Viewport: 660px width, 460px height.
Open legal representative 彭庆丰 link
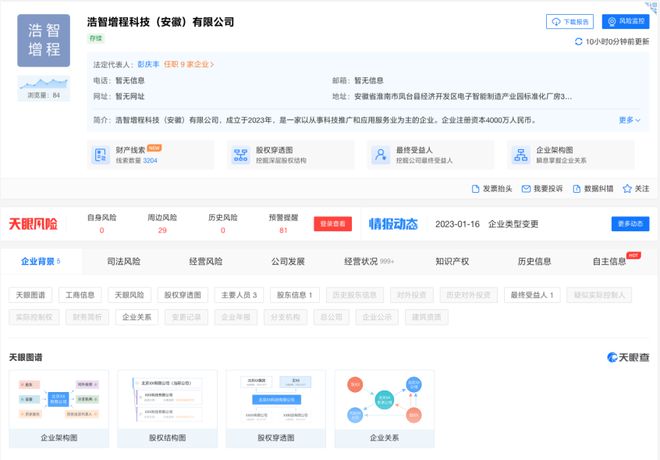coord(148,64)
